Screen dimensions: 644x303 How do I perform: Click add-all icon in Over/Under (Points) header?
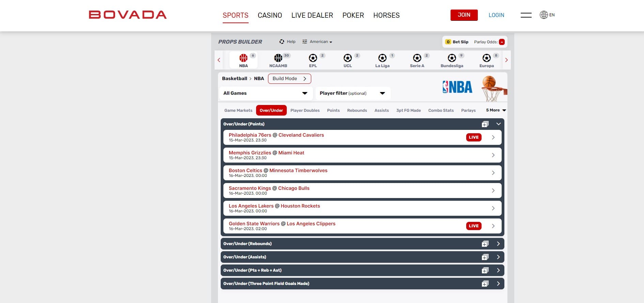485,124
